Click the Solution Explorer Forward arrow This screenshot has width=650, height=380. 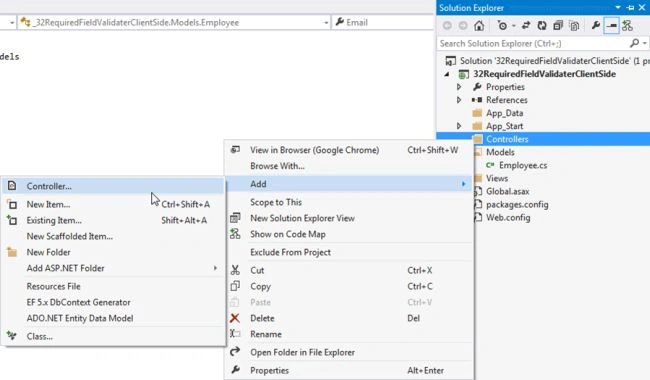pos(463,26)
